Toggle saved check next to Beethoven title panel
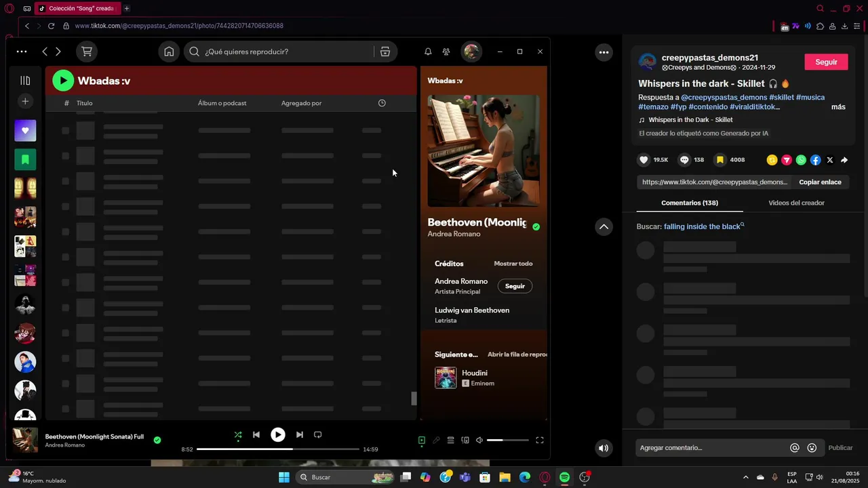Viewport: 868px width, 488px height. (x=536, y=227)
